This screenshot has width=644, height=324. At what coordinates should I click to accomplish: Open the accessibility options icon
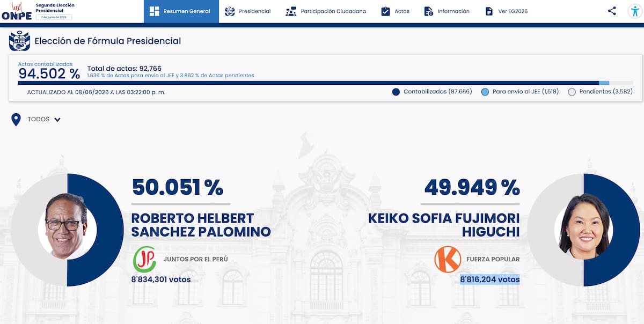pos(635,11)
